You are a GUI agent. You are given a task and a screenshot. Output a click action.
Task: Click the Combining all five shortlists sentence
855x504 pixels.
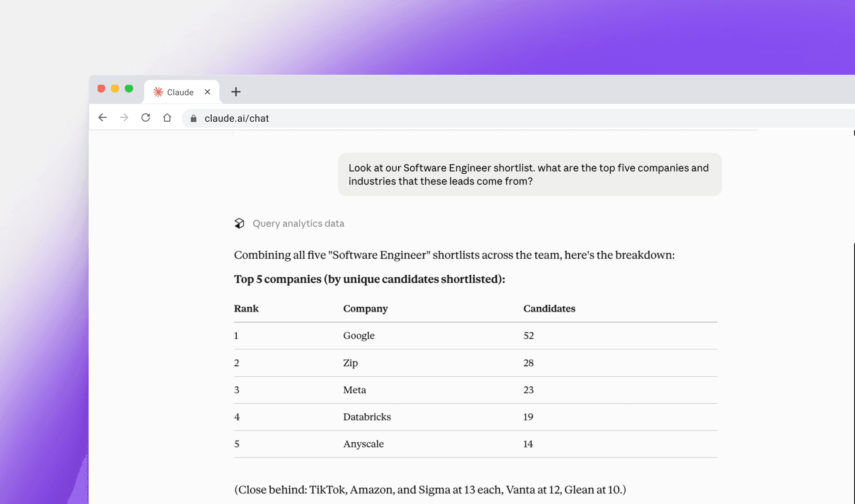coord(454,255)
